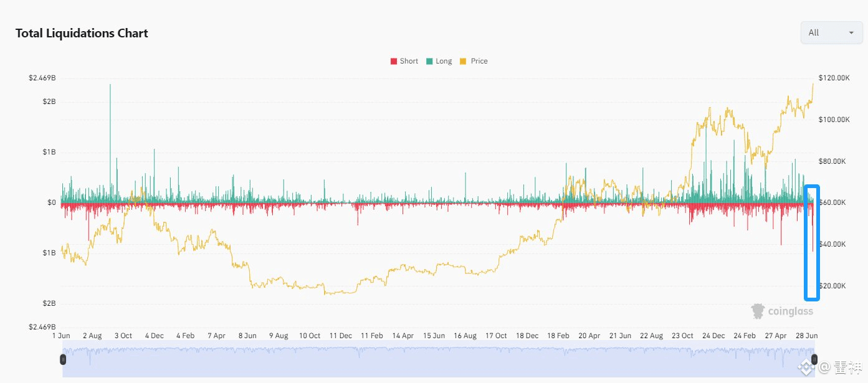Click the 28 Jun date label
868x383 pixels.
(x=808, y=336)
